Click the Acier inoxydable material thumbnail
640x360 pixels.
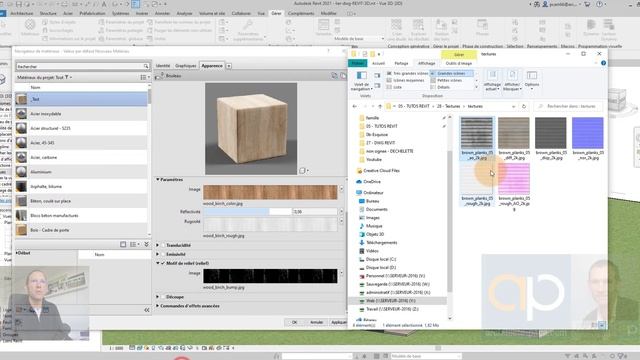click(x=21, y=113)
